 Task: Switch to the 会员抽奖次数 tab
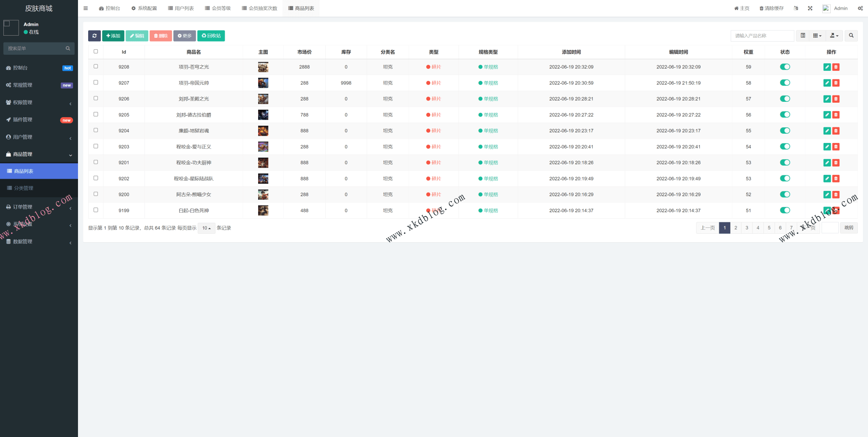[x=259, y=8]
